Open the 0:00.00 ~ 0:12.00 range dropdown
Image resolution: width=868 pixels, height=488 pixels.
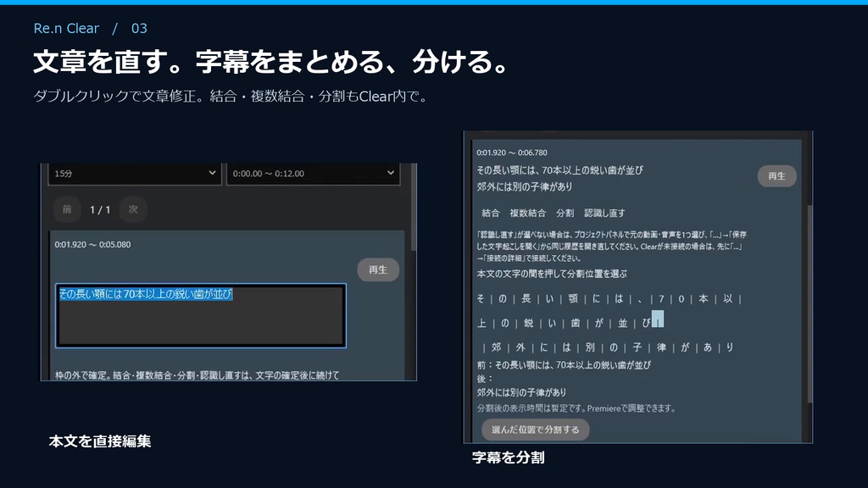[313, 173]
